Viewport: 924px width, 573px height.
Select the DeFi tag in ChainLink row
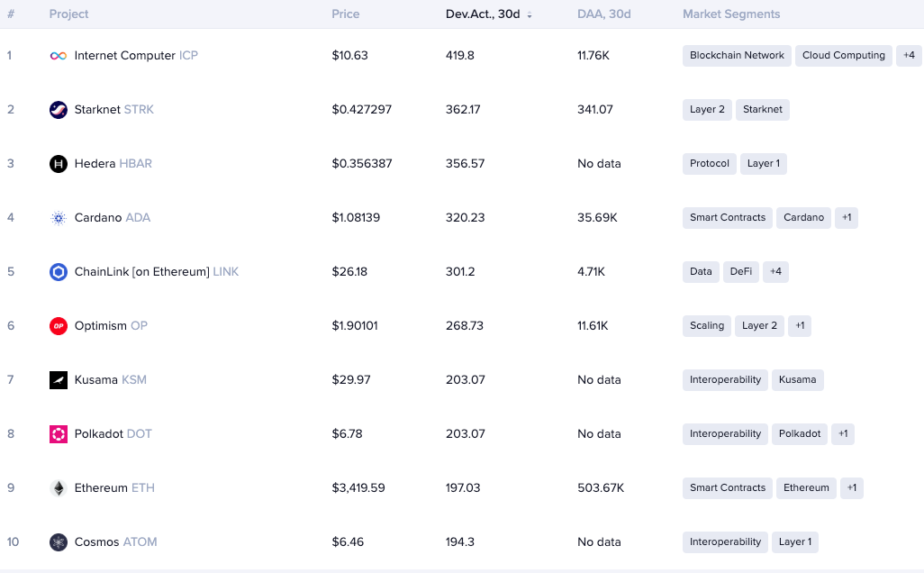pyautogui.click(x=741, y=272)
